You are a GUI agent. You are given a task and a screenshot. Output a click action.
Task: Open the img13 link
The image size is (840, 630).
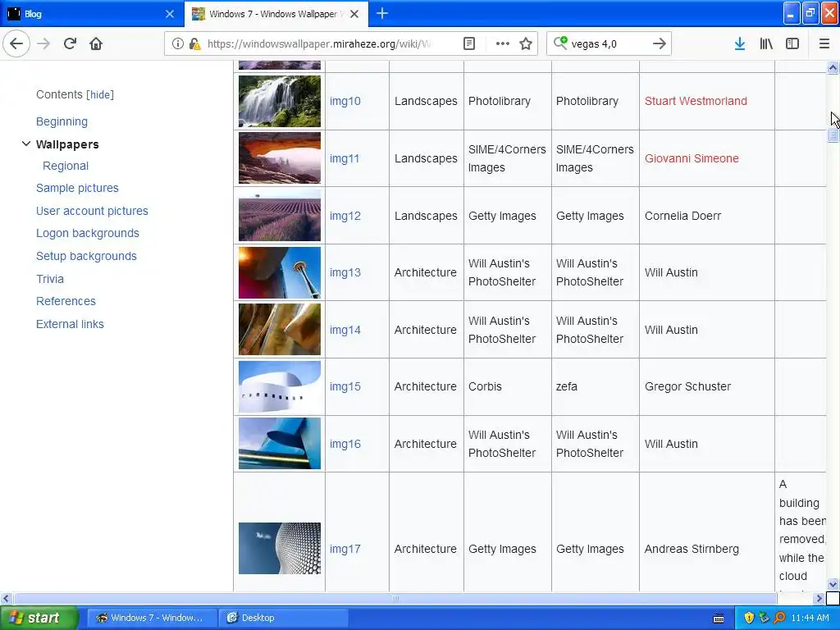point(345,272)
